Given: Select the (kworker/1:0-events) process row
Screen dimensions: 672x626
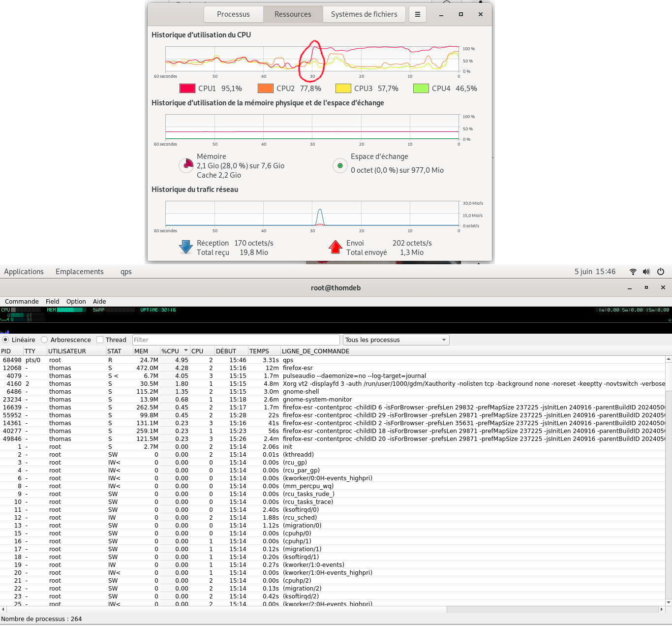Looking at the screenshot, I should point(333,565).
